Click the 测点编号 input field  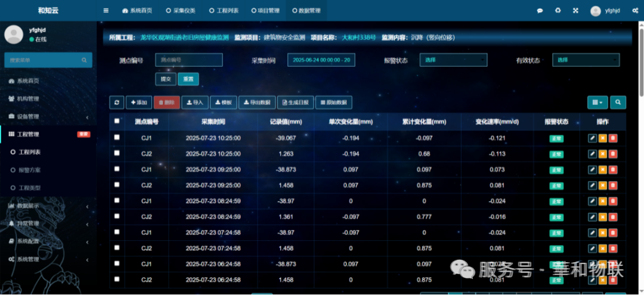tap(188, 60)
